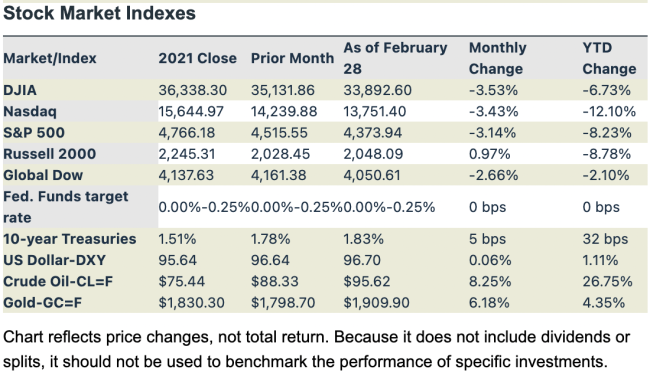This screenshot has height=379, width=650.
Task: Click the Stock Market Indexes heading
Action: (x=99, y=13)
